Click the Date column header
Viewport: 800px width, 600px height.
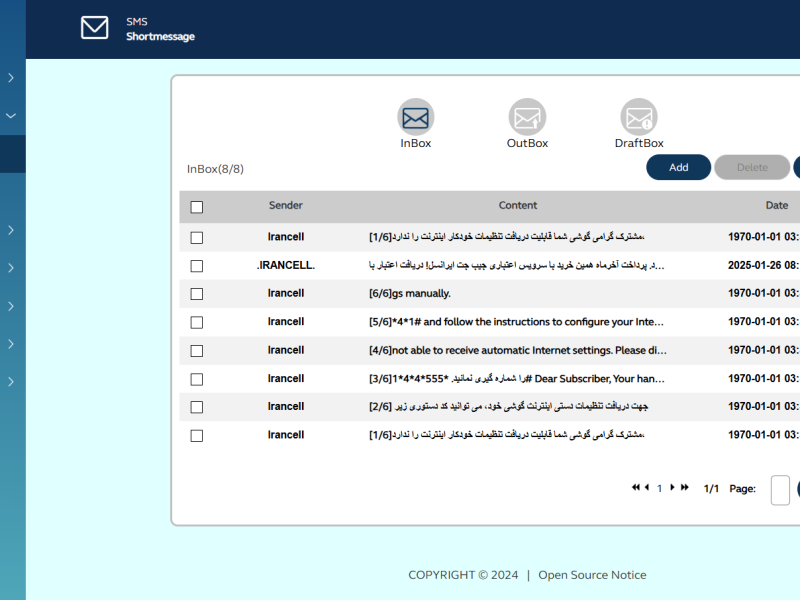coord(777,205)
